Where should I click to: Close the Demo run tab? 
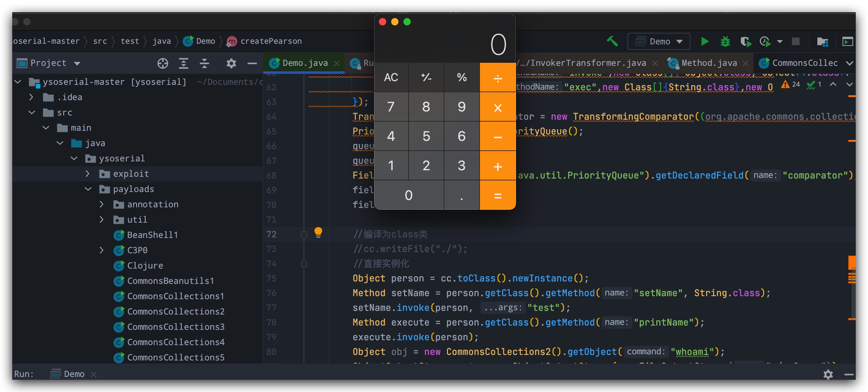tap(94, 375)
